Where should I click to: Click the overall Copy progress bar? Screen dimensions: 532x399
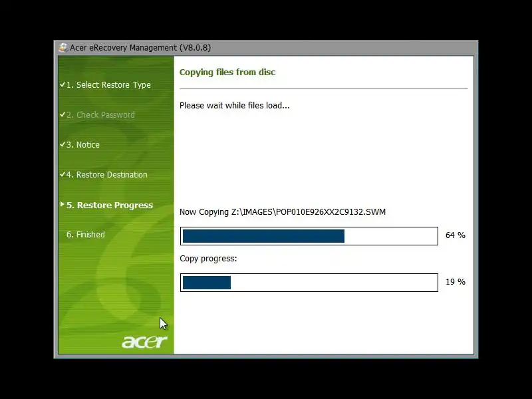point(309,282)
